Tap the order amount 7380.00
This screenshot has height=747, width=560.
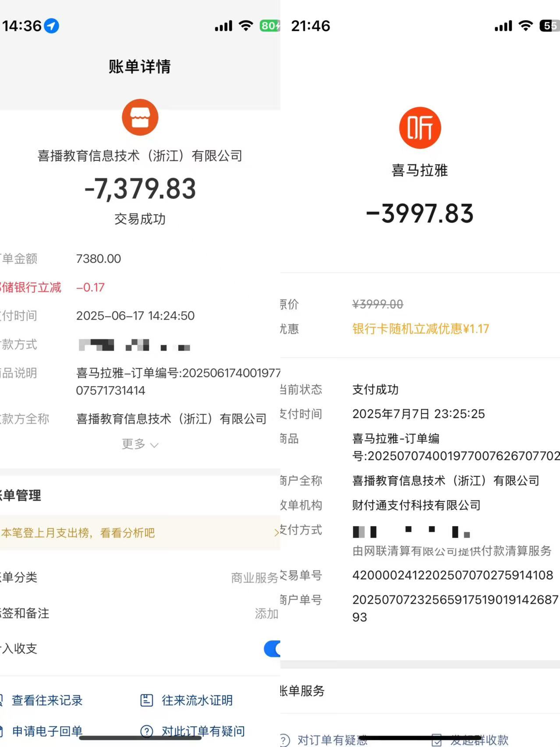pyautogui.click(x=99, y=259)
